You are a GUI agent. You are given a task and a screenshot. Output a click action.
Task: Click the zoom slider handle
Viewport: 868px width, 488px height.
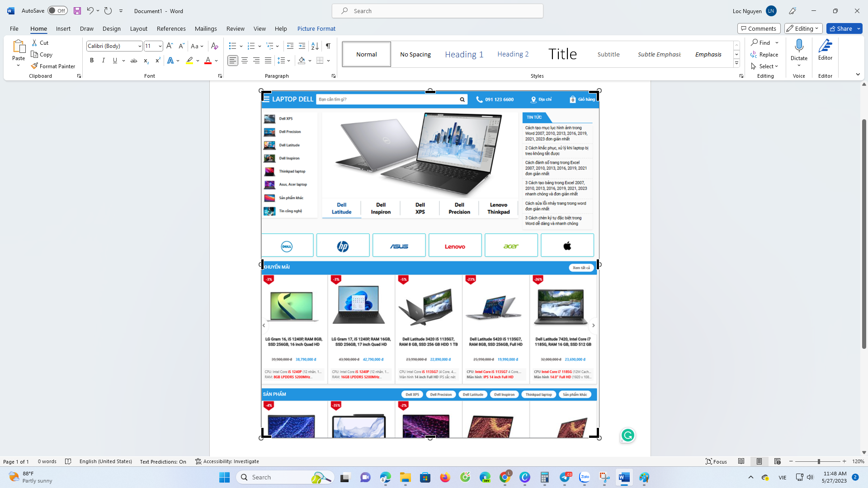pos(818,461)
